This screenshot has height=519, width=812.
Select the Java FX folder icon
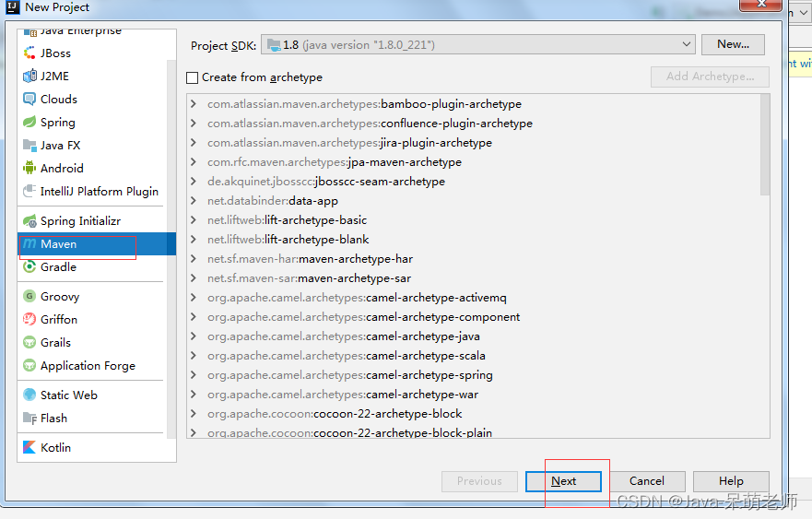[x=29, y=145]
